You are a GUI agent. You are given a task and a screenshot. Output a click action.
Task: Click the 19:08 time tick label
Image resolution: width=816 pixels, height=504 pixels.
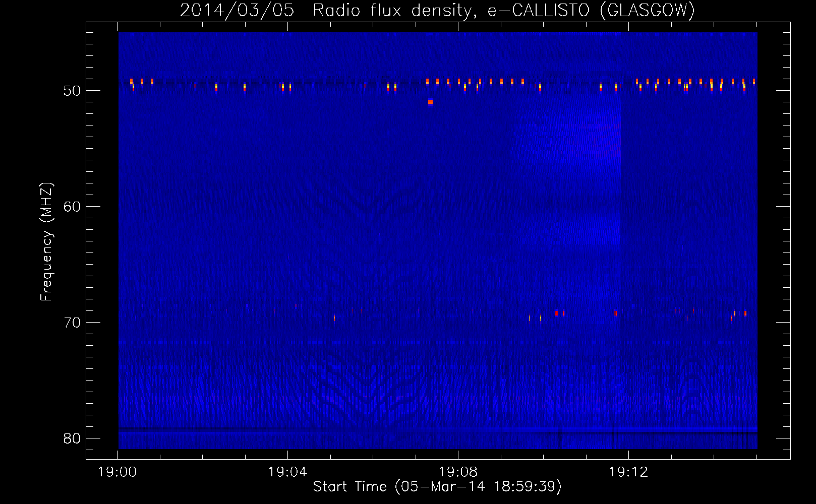[458, 472]
